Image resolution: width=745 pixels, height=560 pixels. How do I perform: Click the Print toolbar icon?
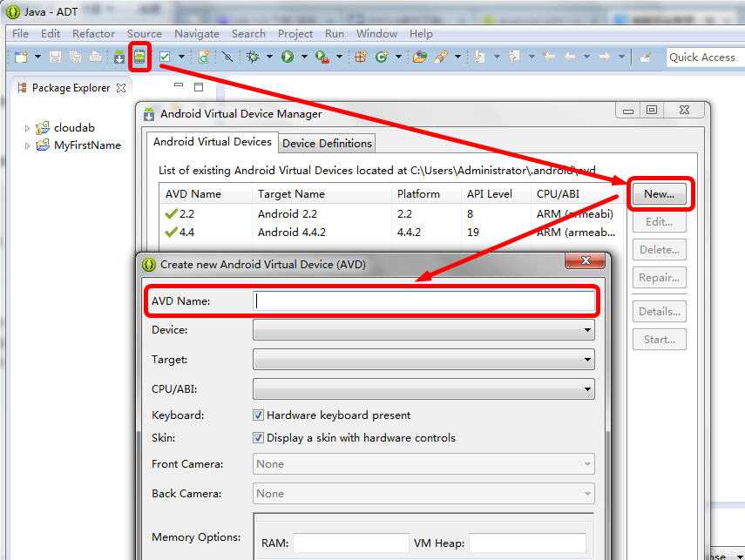coord(96,57)
